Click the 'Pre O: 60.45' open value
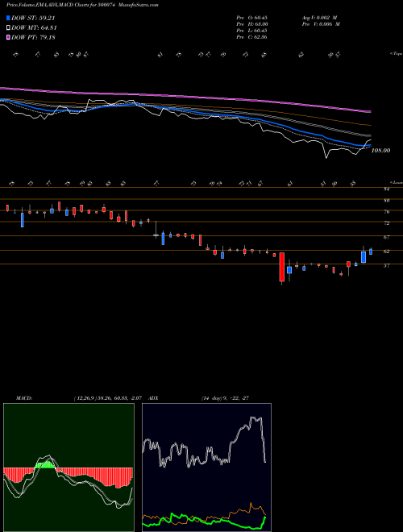This screenshot has width=403, height=532. click(252, 18)
